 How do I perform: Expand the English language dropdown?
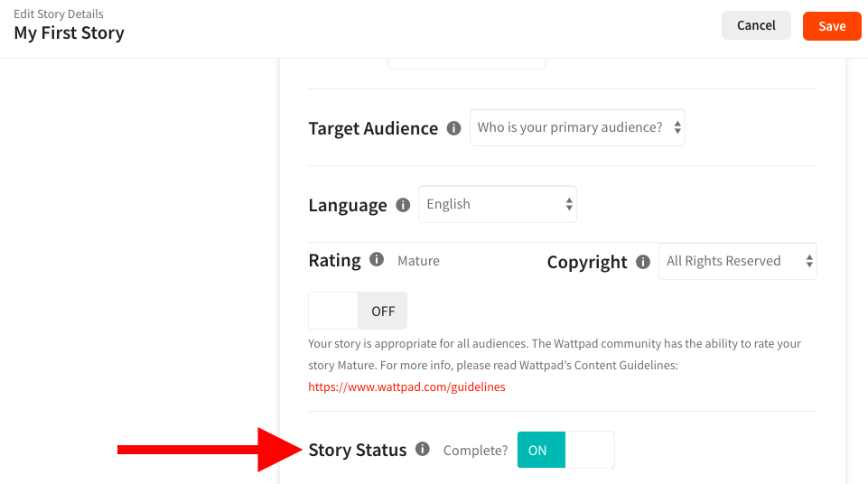point(497,205)
